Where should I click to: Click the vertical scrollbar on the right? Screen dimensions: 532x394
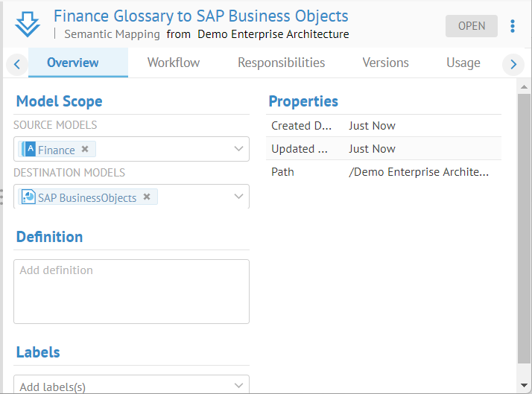pos(524,223)
